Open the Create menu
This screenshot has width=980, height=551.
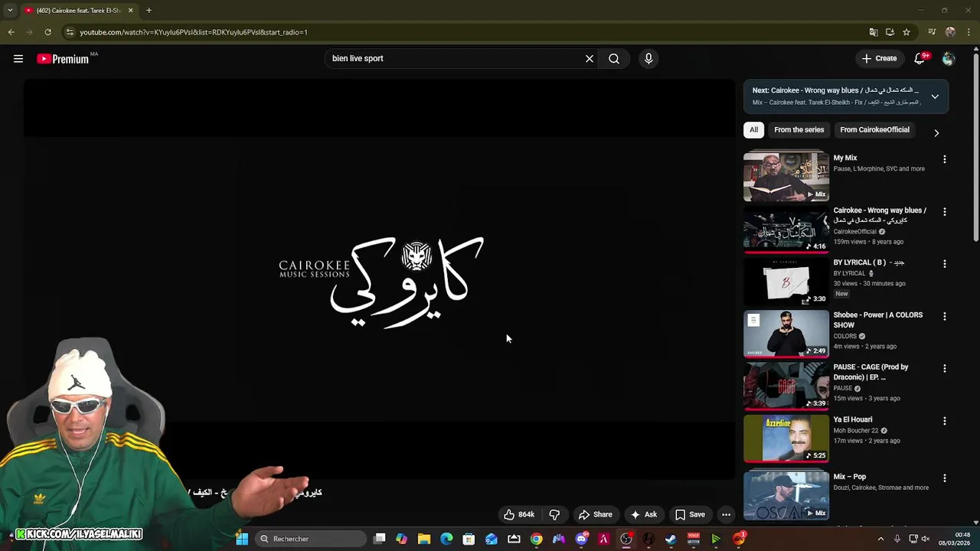[x=879, y=58]
